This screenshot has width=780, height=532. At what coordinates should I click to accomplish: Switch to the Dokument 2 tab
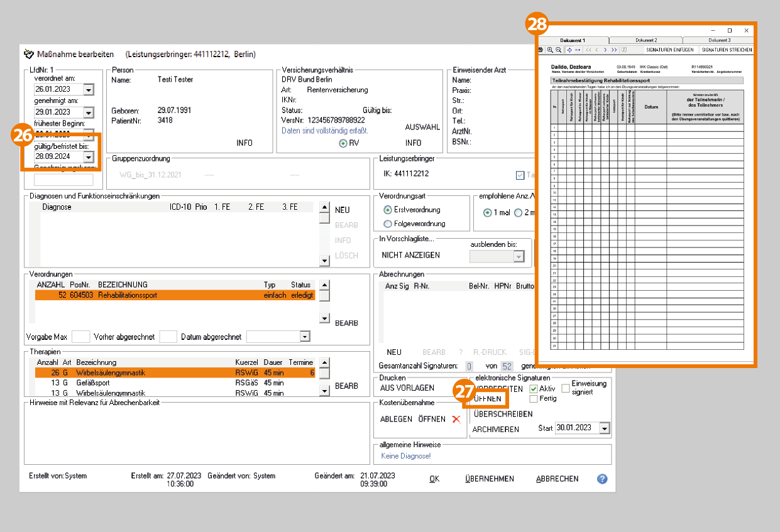pos(645,40)
